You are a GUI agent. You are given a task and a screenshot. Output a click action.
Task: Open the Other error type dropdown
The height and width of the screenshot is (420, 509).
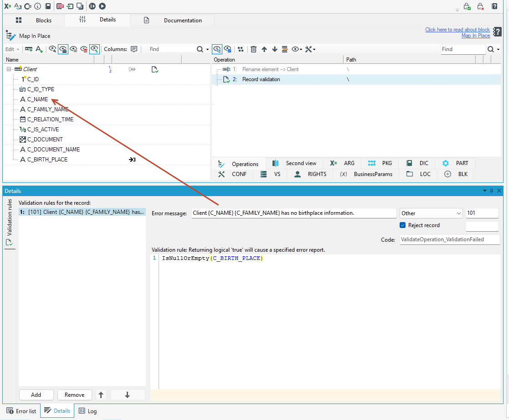tap(431, 213)
